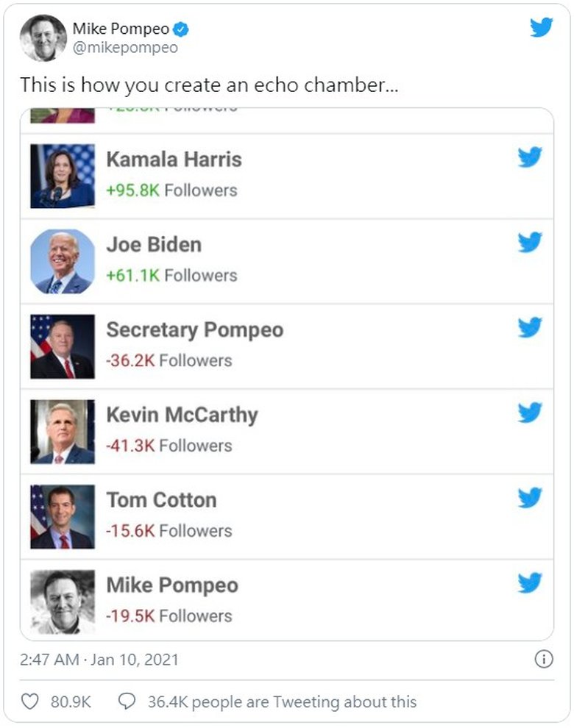
Task: Open 36.4K people are Tweeting about this
Action: tap(282, 702)
